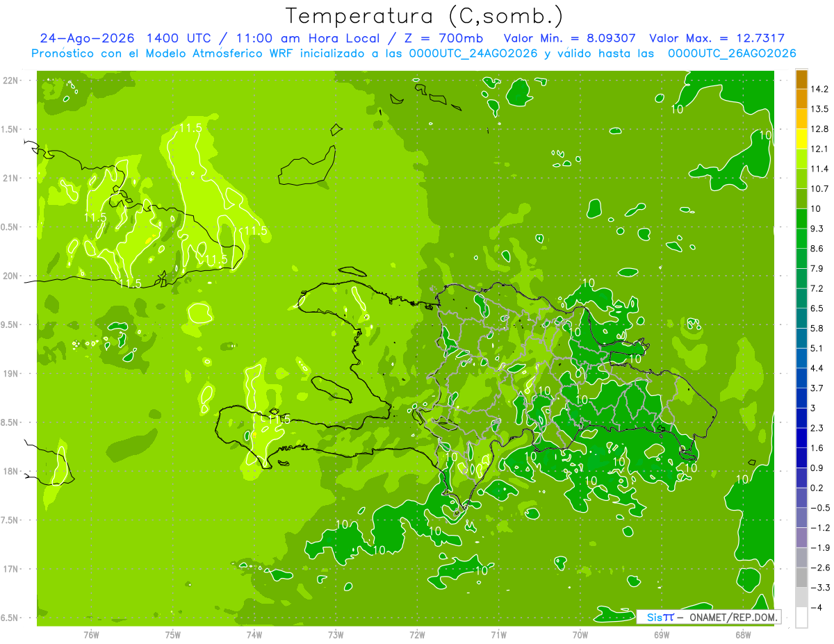Pick the teal legend swatch between 6.5 and 5.8
The width and height of the screenshot is (834, 644).
click(x=801, y=318)
